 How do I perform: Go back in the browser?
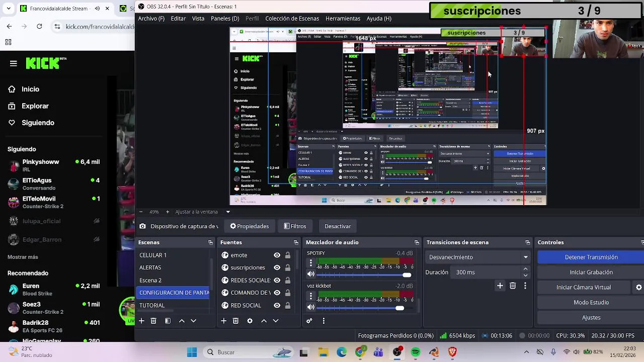pyautogui.click(x=9, y=26)
